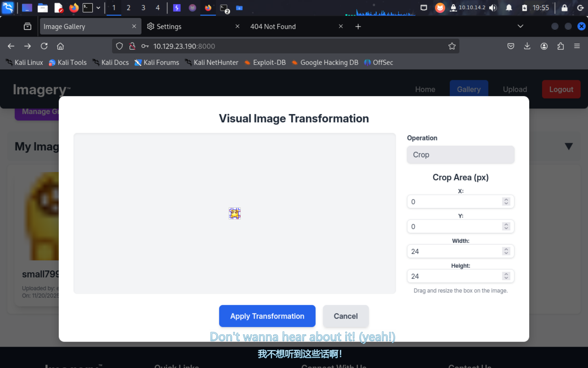Collapse the My Images section arrow
This screenshot has width=588, height=368.
(x=569, y=146)
